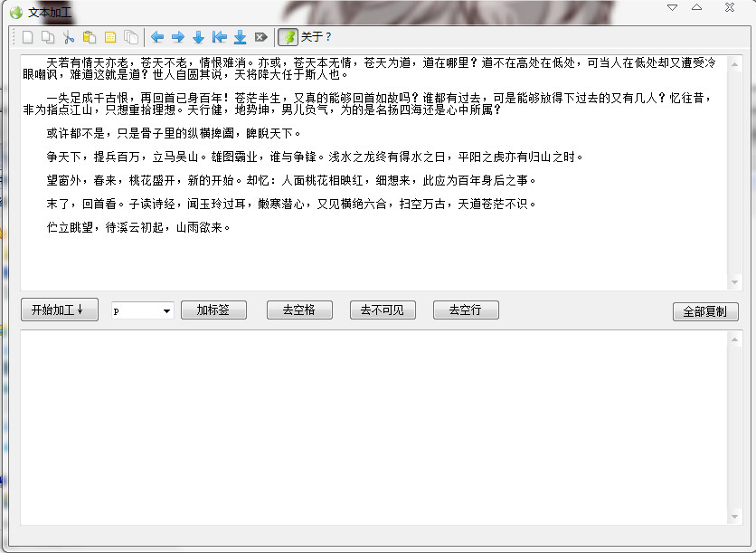Clear content with the X delete icon
Image resolution: width=756 pixels, height=553 pixels.
260,37
